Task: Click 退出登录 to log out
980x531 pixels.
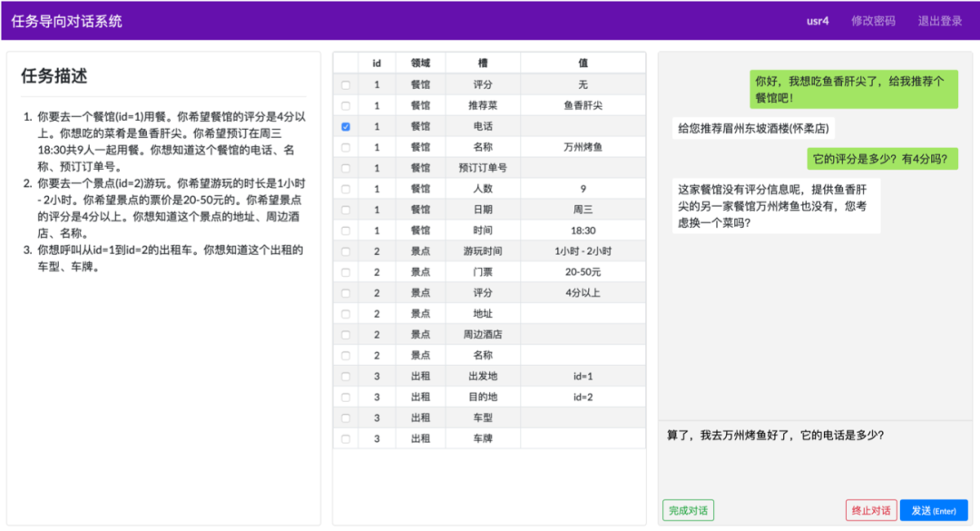Action: point(939,21)
